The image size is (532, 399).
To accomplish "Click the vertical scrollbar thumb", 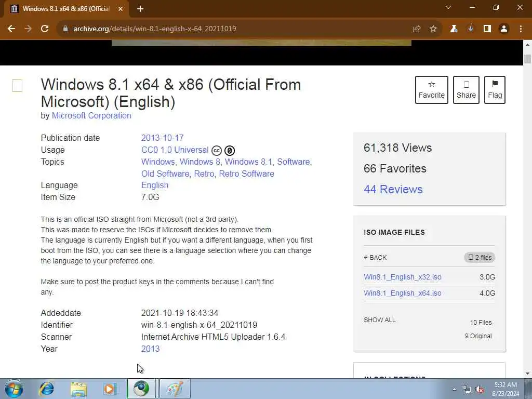I will [527, 58].
